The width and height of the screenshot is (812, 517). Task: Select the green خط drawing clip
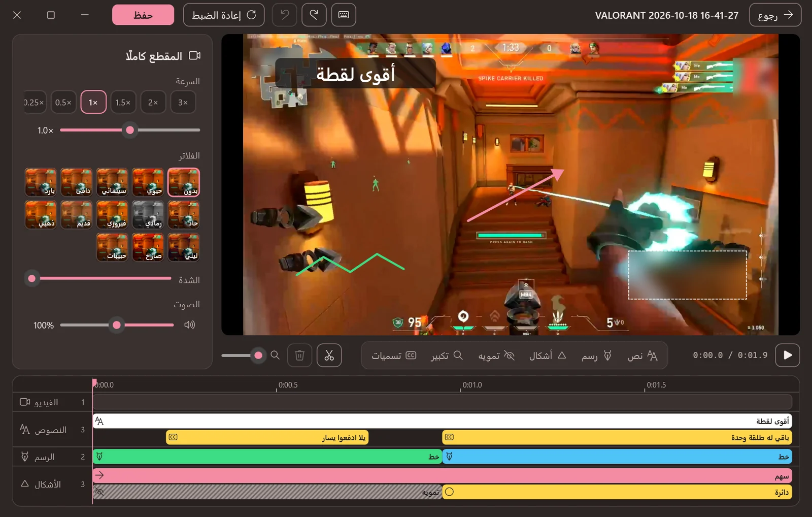[x=267, y=457]
